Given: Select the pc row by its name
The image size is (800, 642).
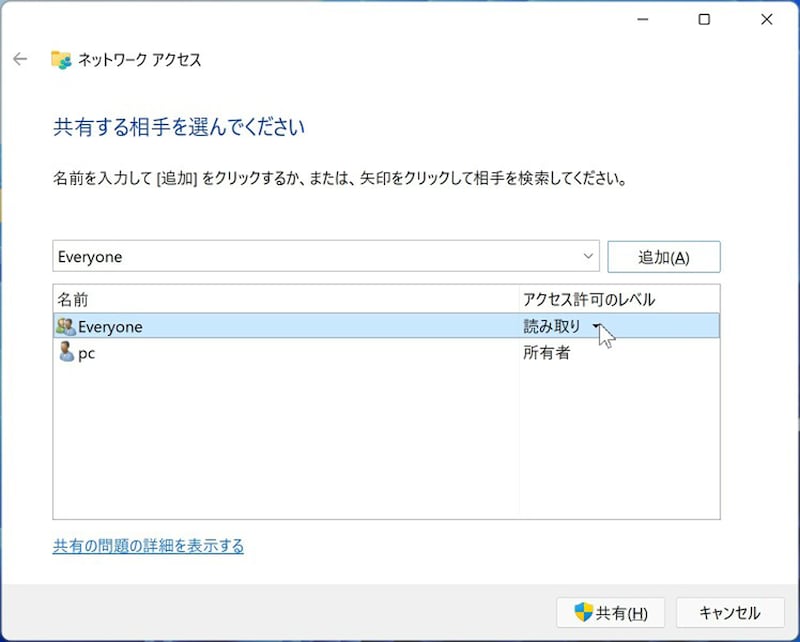Looking at the screenshot, I should pos(87,353).
